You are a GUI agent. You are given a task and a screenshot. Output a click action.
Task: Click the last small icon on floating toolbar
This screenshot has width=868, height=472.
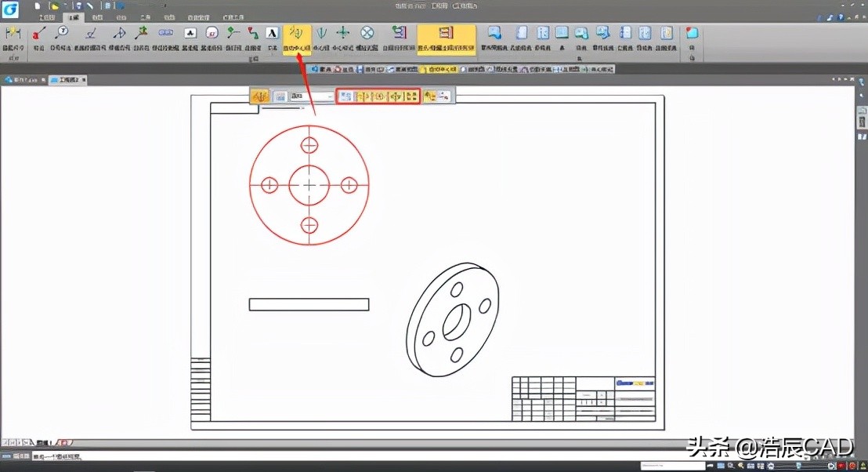444,96
